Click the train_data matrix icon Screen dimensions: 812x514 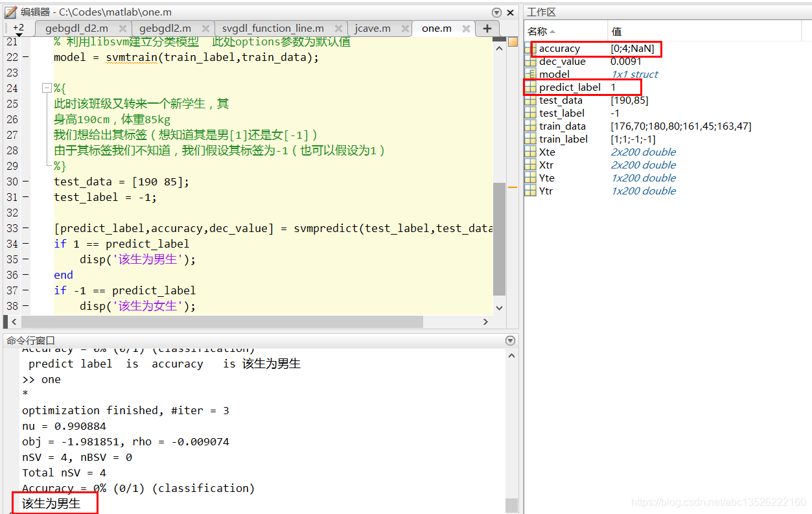click(x=531, y=126)
